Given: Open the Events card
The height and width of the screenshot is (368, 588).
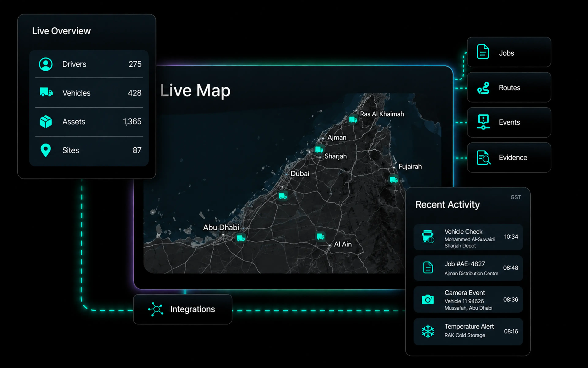Looking at the screenshot, I should [x=509, y=122].
